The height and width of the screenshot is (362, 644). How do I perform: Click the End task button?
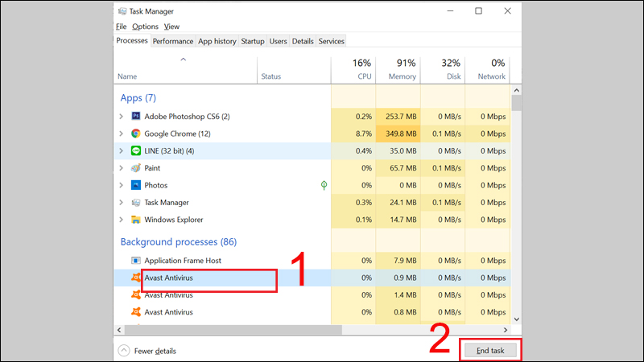point(490,351)
